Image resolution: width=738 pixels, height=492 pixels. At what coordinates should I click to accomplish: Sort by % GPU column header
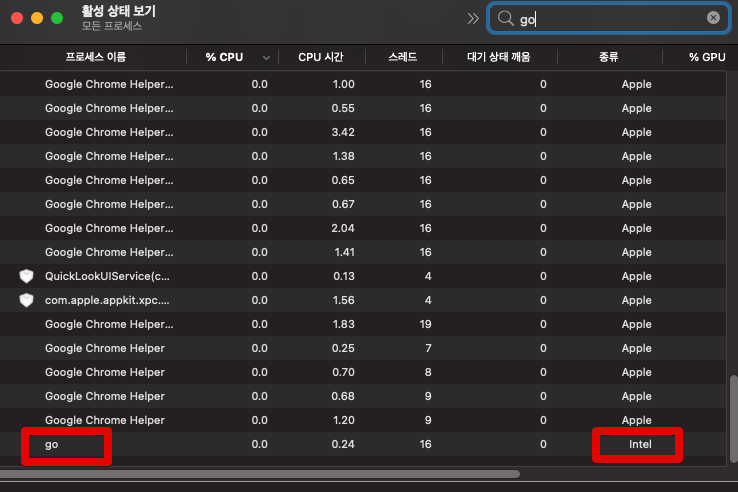(x=707, y=57)
